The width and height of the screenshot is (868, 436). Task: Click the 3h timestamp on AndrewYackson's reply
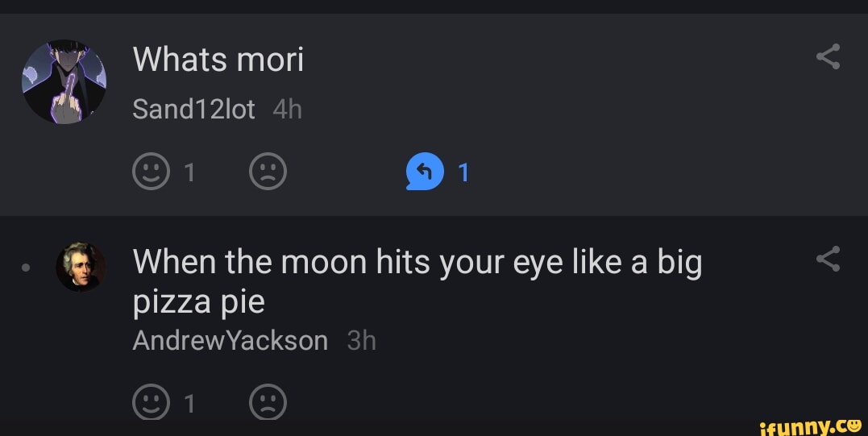tap(361, 340)
